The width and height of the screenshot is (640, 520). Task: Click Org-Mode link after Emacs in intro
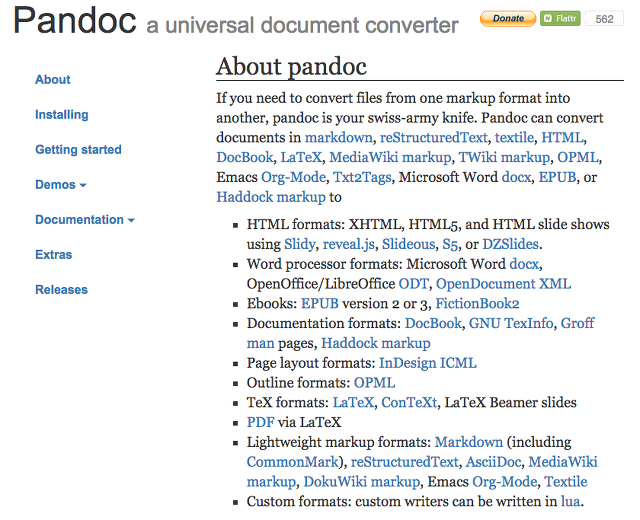tap(293, 177)
